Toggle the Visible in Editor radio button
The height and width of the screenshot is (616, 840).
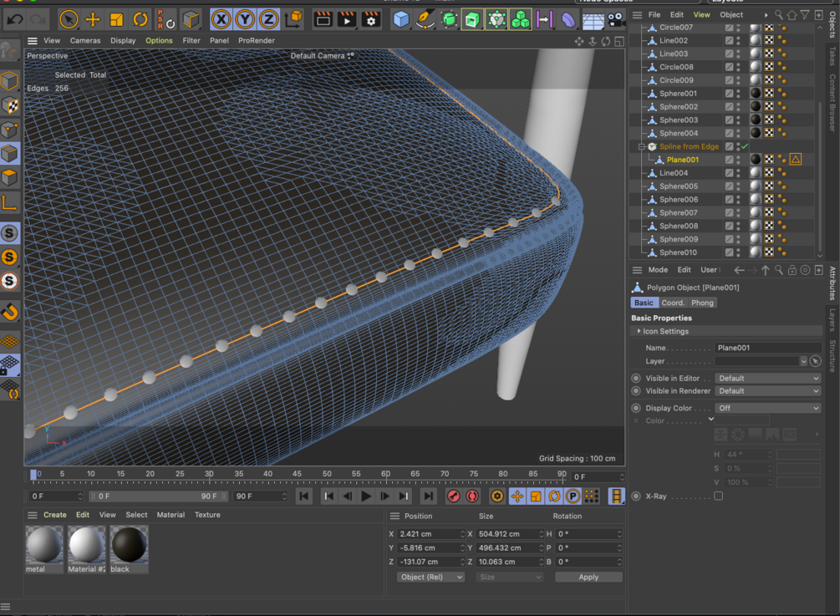pyautogui.click(x=637, y=379)
